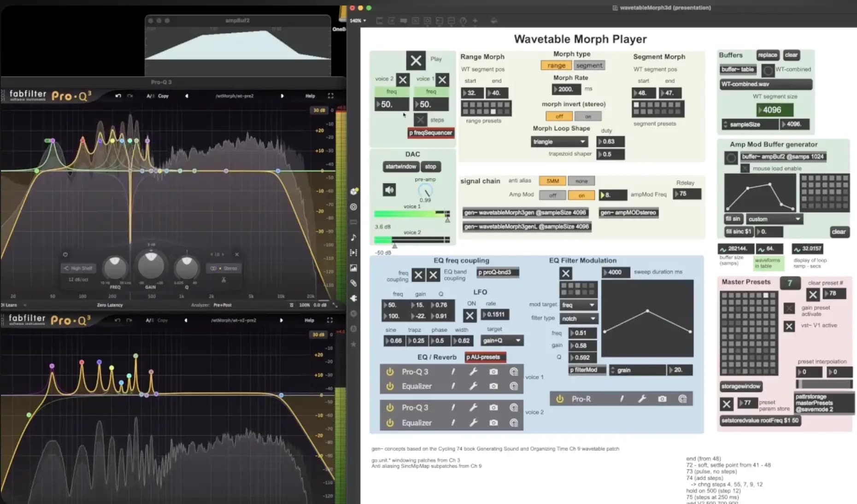Open Max sidebar image icon
Image resolution: width=857 pixels, height=504 pixels.
coord(353,268)
